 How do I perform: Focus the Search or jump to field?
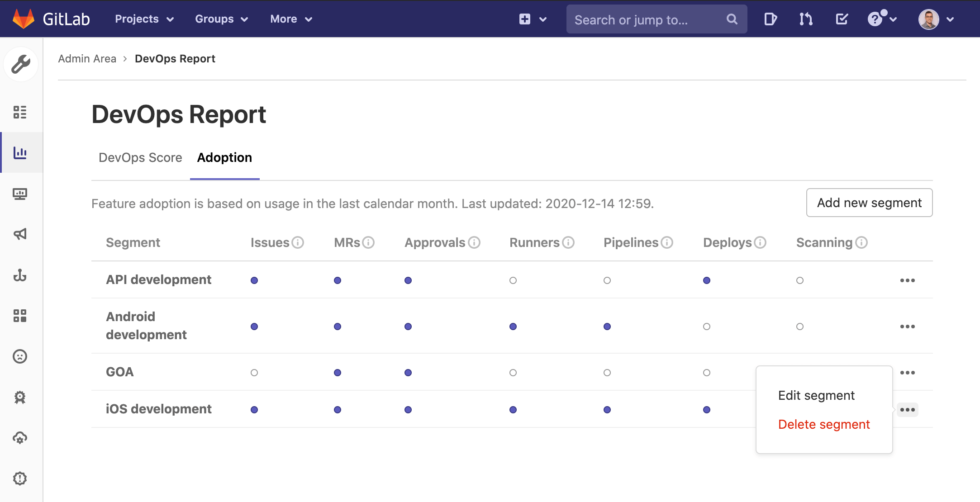tap(647, 19)
